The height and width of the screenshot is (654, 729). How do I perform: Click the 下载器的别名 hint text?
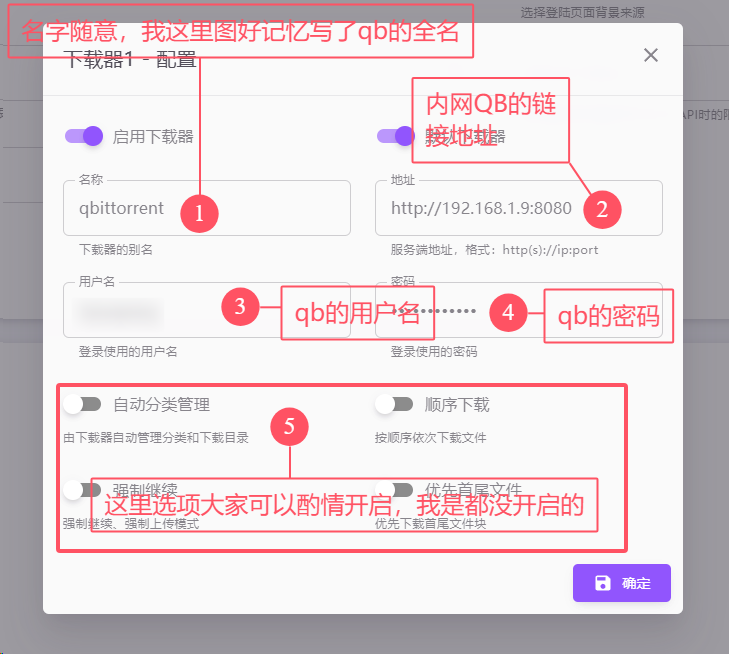[x=116, y=250]
